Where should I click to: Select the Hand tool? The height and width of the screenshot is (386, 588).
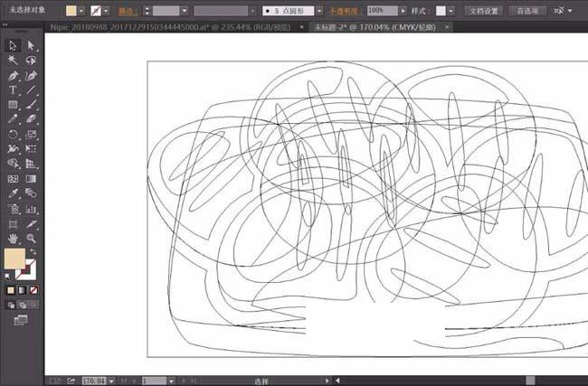point(14,239)
